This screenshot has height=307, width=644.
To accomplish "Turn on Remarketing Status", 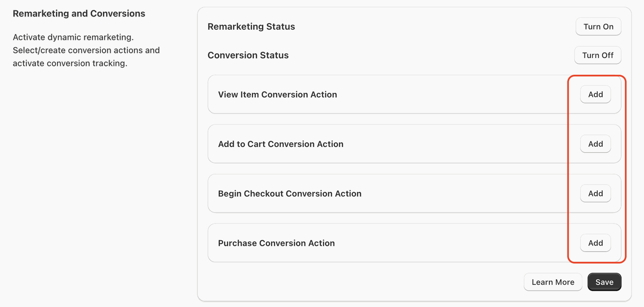I will click(598, 27).
